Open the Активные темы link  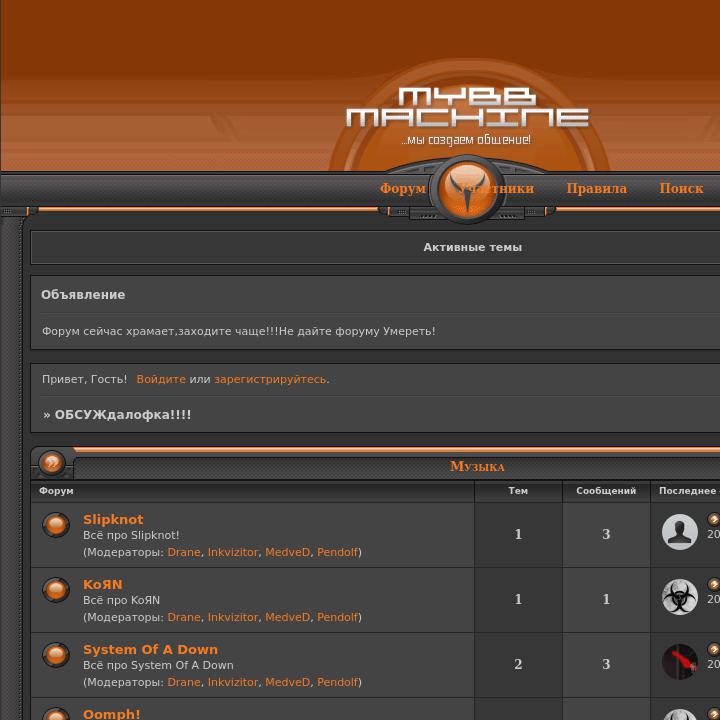pos(472,247)
